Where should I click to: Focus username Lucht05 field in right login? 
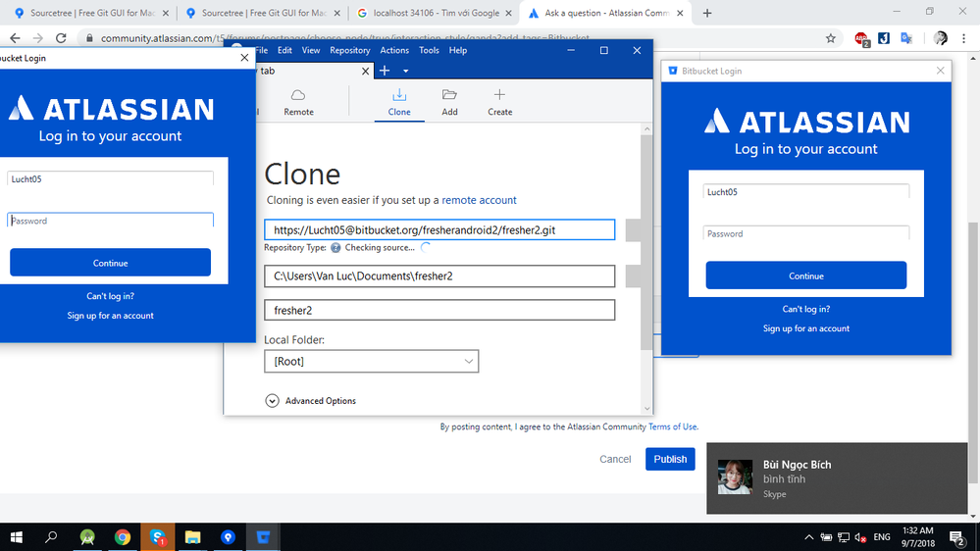805,192
